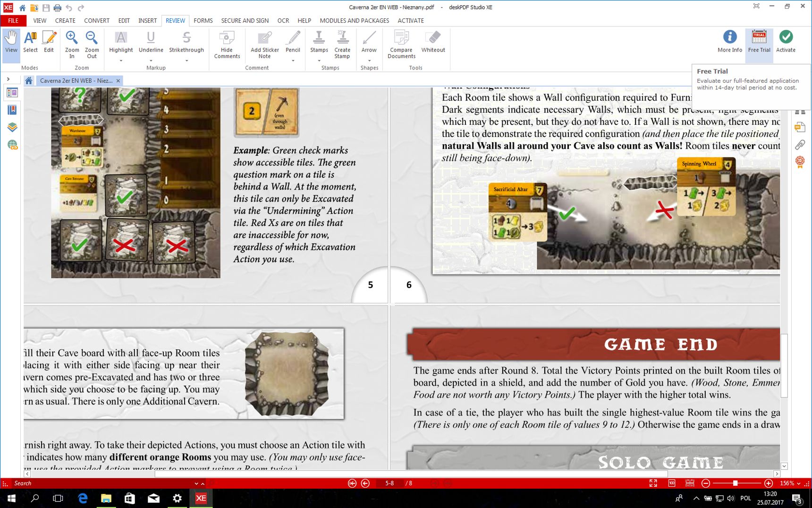Open the layers side panel
This screenshot has width=812, height=508.
[12, 127]
